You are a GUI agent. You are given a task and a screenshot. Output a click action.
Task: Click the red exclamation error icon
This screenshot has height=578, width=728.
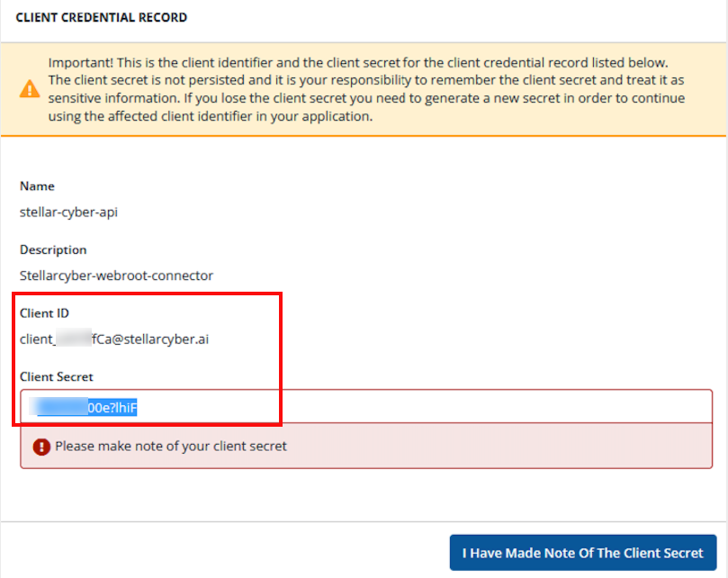coord(41,447)
